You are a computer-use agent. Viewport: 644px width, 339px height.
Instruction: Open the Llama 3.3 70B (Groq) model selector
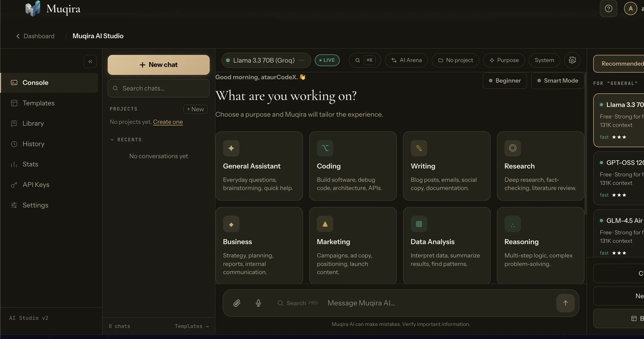click(266, 60)
